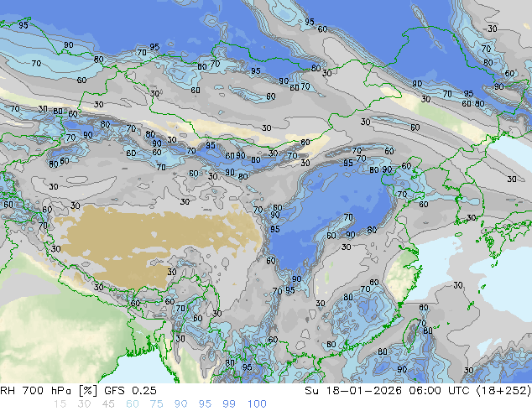Select the 15 value in the legend

pyautogui.click(x=60, y=404)
